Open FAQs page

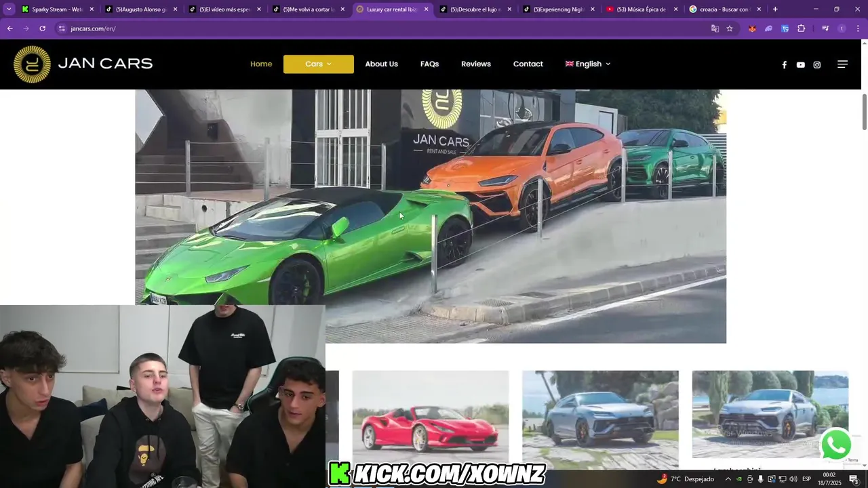pos(429,64)
